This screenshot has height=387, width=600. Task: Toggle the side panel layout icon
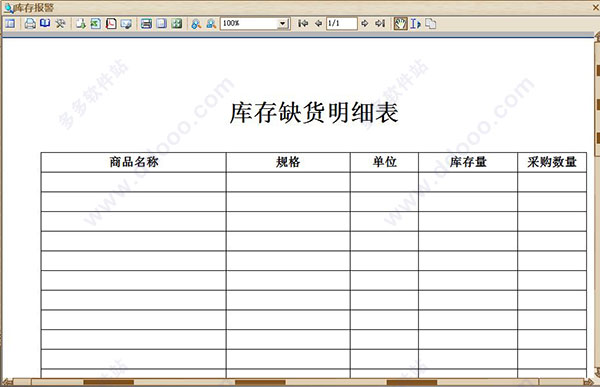(10, 24)
